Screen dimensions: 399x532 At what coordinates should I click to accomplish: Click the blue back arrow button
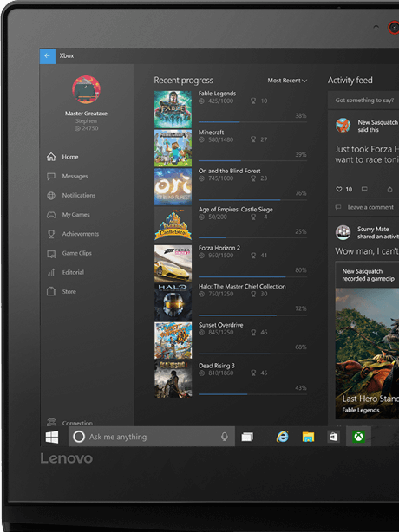coord(48,56)
